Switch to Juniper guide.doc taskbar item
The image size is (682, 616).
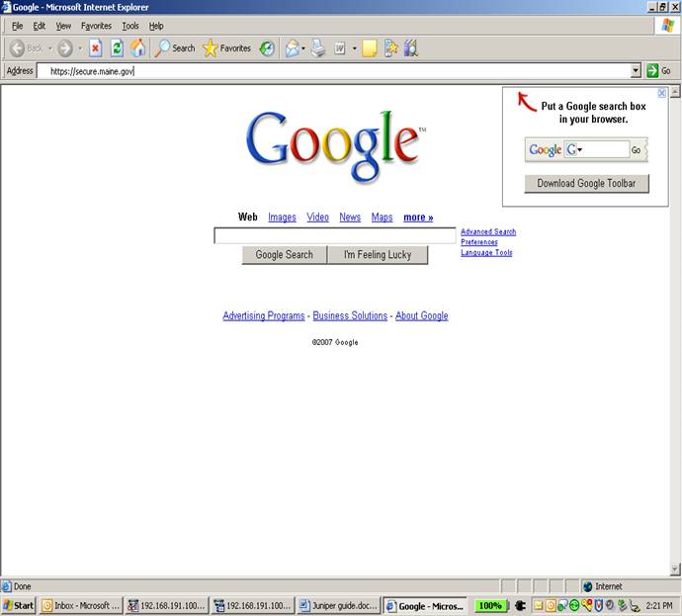click(338, 605)
